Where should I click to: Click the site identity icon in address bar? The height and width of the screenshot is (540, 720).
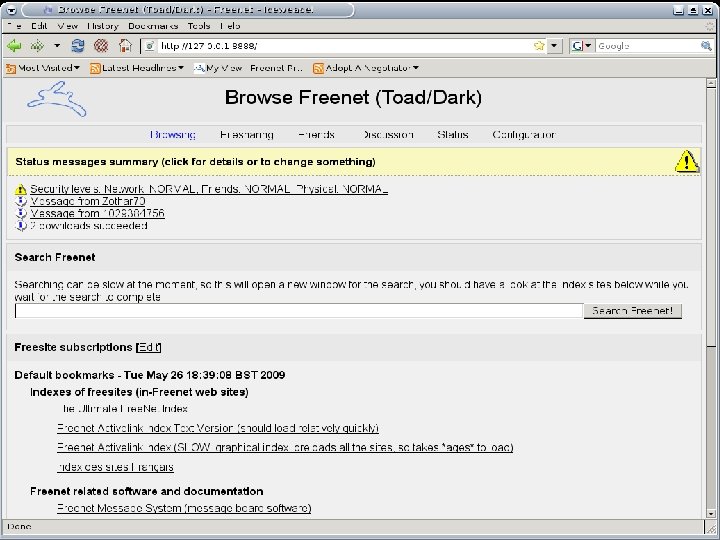pos(149,45)
